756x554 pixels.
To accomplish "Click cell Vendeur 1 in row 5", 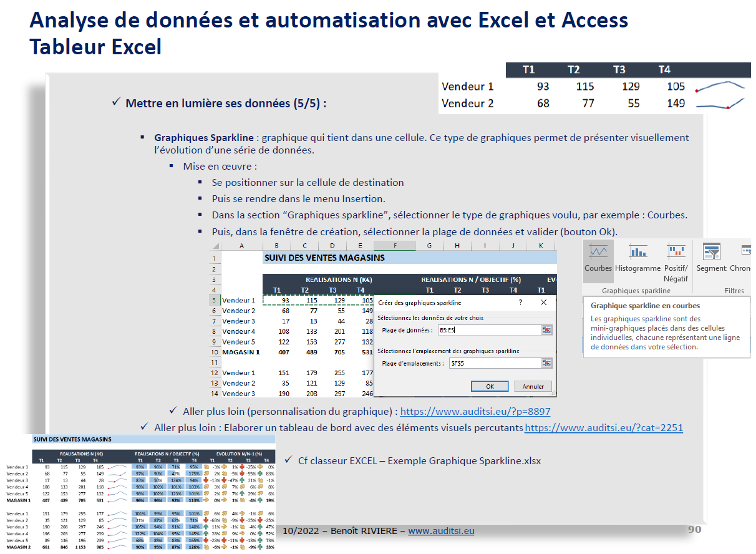I will (x=239, y=300).
